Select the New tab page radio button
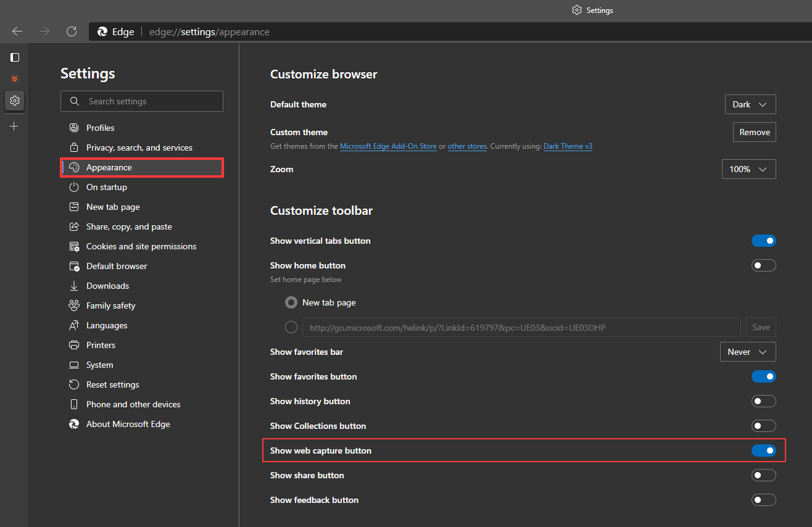The image size is (812, 527). point(291,303)
